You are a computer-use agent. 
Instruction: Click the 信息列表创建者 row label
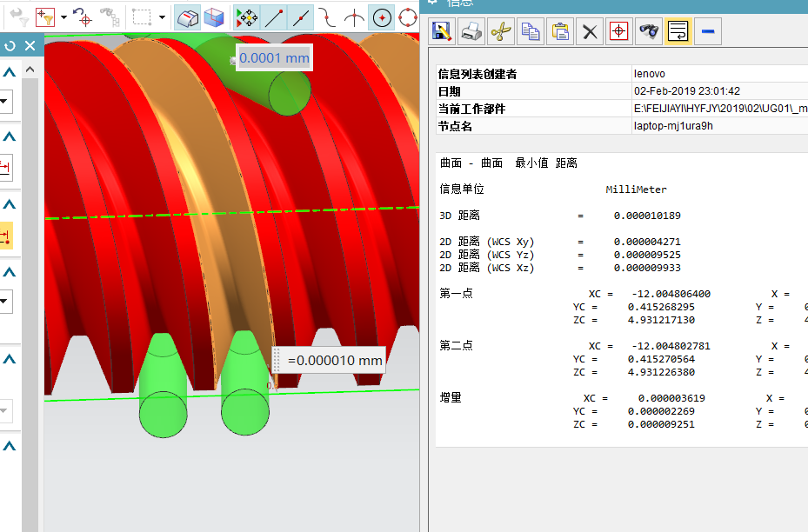tap(477, 74)
